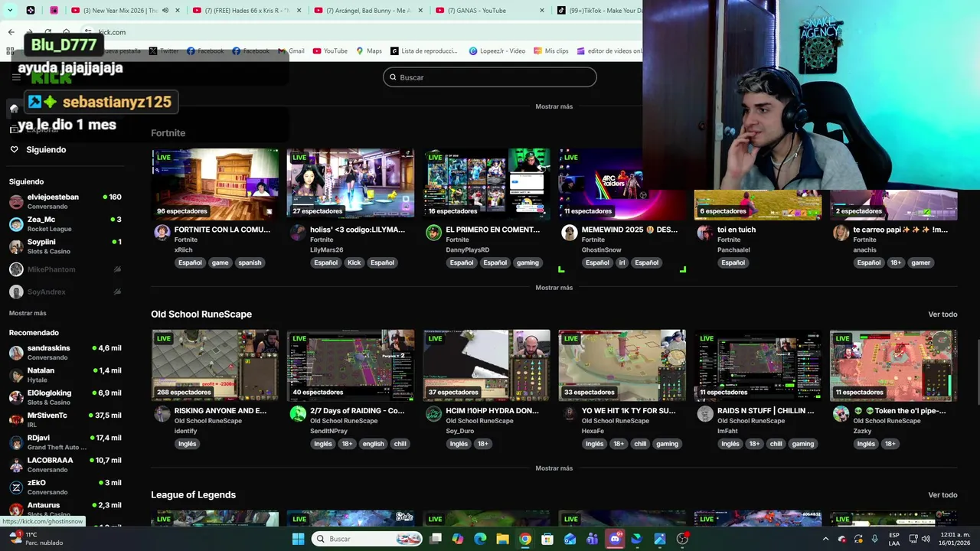
Task: Go back with the browser back arrow
Action: coord(11,32)
